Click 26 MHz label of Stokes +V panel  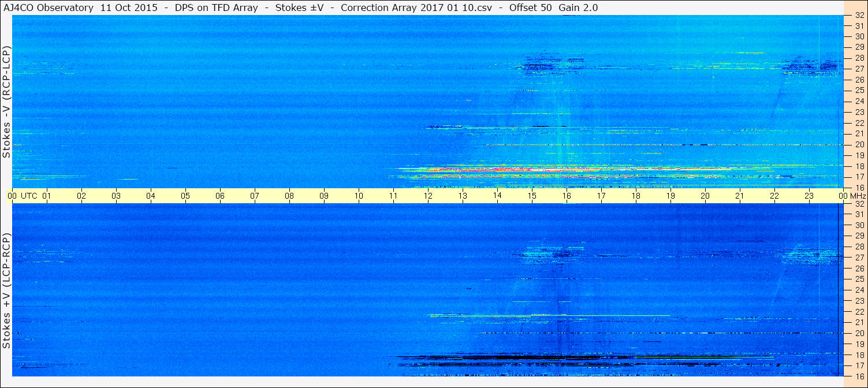point(859,268)
